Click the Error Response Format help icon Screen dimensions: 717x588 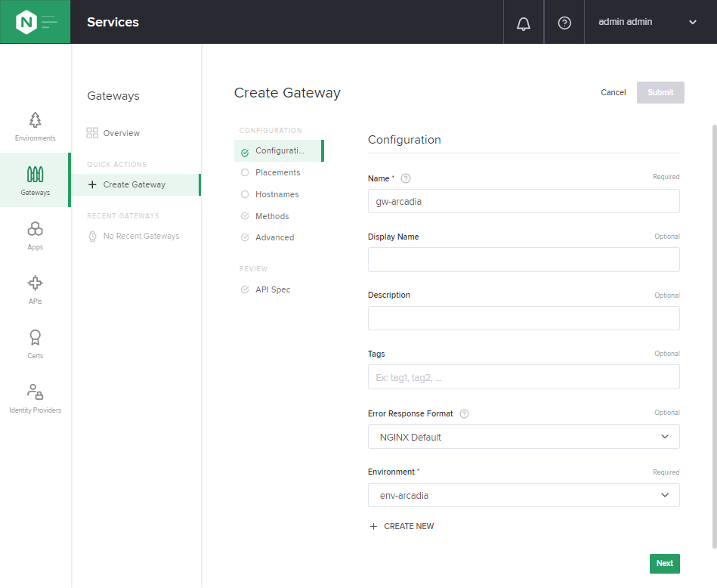click(x=464, y=413)
